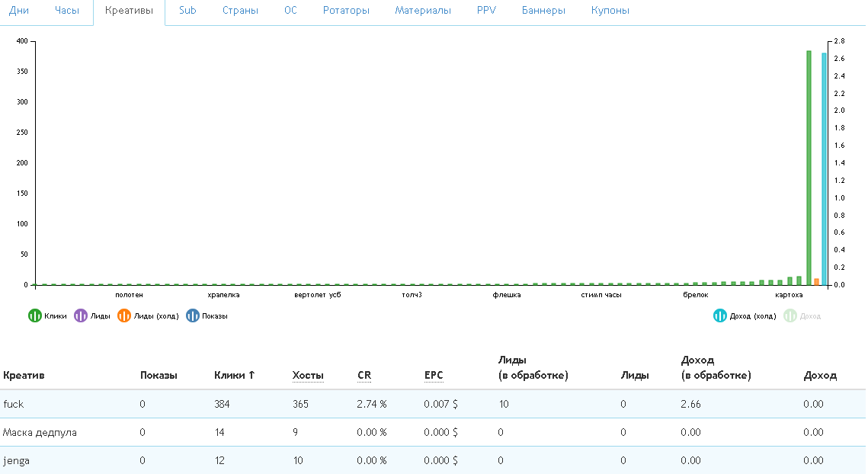Open the Страны tab

[x=240, y=11]
